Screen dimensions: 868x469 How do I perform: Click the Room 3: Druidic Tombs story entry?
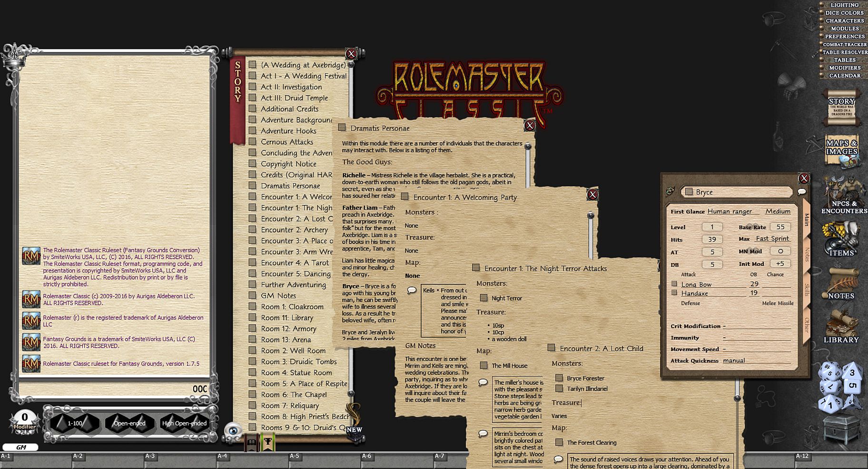coord(299,362)
